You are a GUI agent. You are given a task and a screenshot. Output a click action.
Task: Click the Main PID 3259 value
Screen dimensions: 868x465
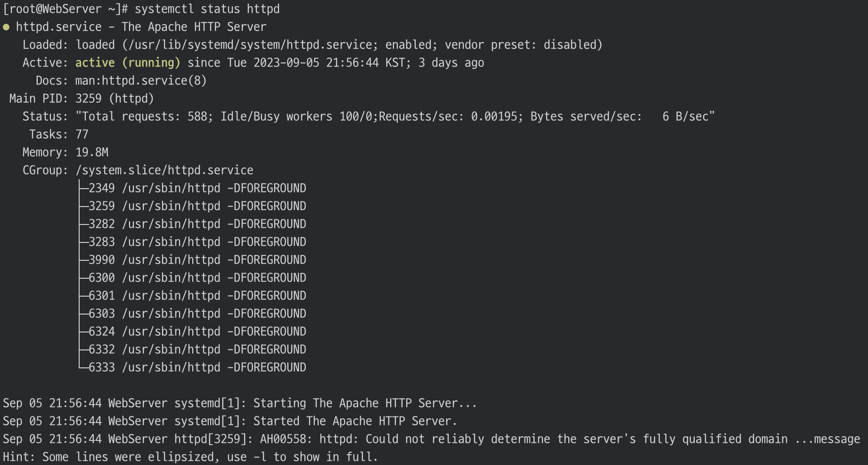tap(89, 99)
